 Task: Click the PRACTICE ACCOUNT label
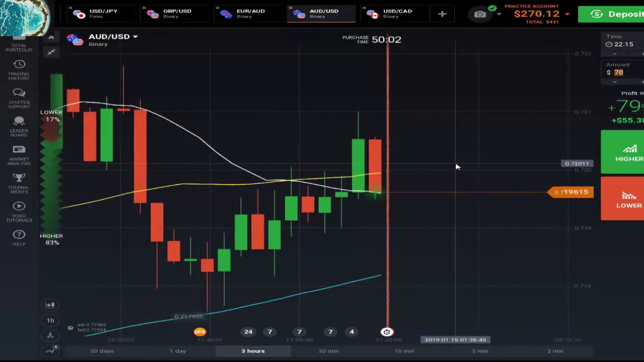532,6
